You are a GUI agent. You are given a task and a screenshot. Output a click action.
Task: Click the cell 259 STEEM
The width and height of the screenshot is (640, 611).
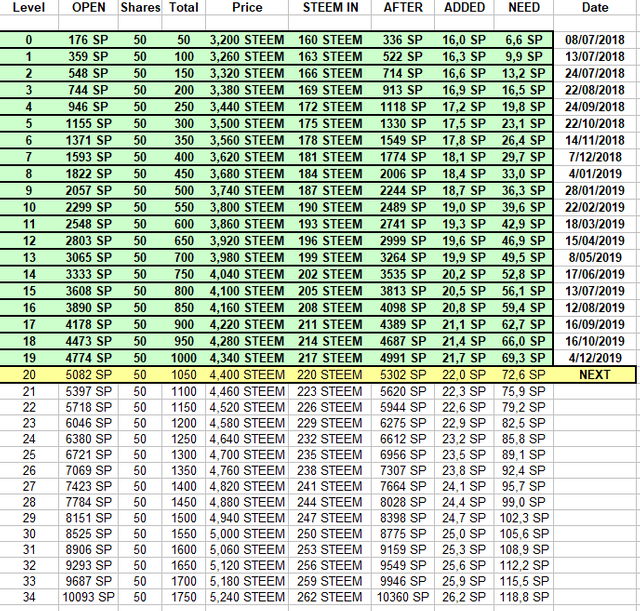[330, 581]
